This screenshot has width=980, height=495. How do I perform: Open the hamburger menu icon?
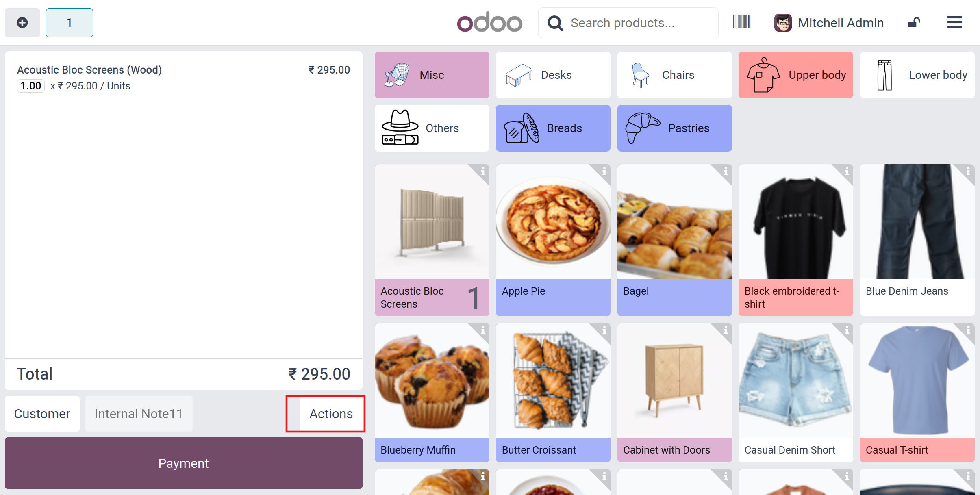click(x=954, y=22)
